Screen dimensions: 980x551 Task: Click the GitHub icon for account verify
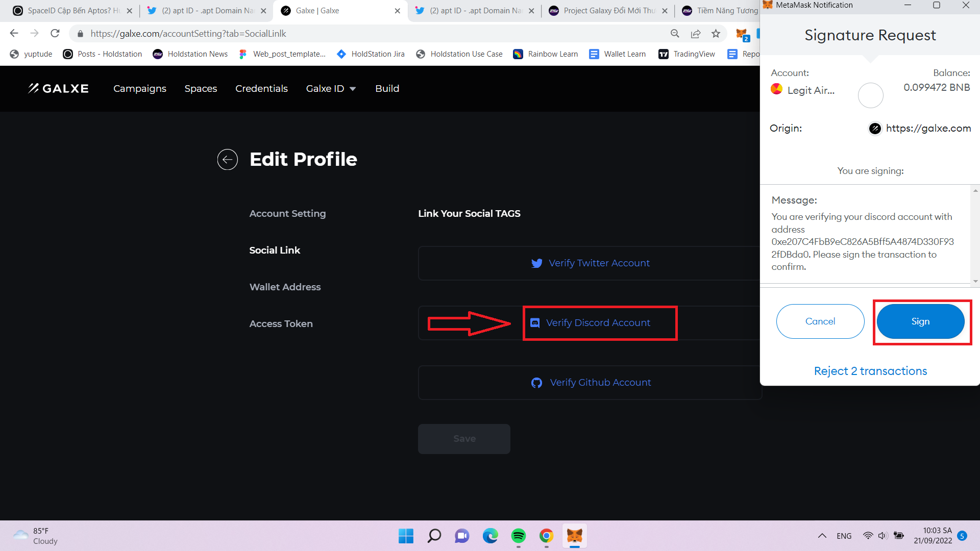click(x=536, y=382)
